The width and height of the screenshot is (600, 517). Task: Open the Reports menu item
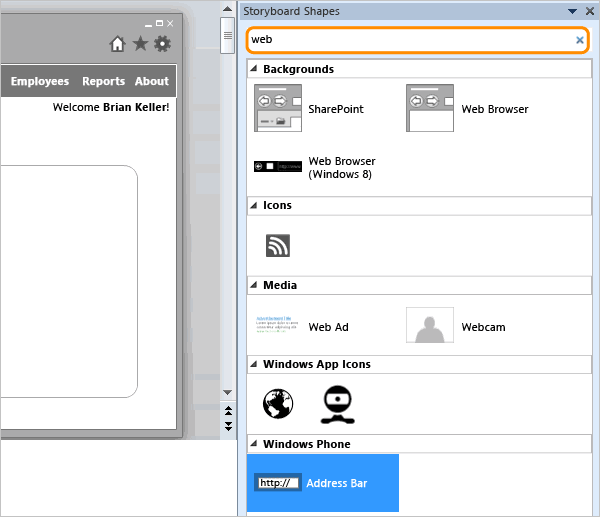103,82
